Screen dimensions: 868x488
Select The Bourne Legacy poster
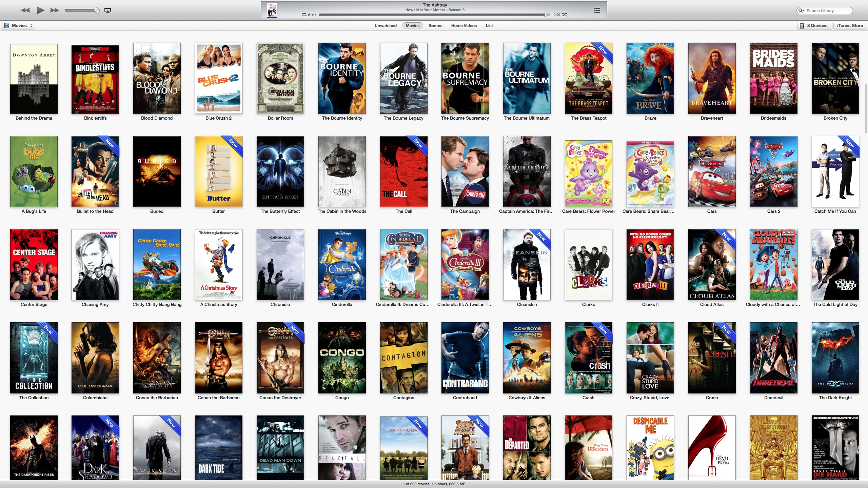pyautogui.click(x=404, y=78)
